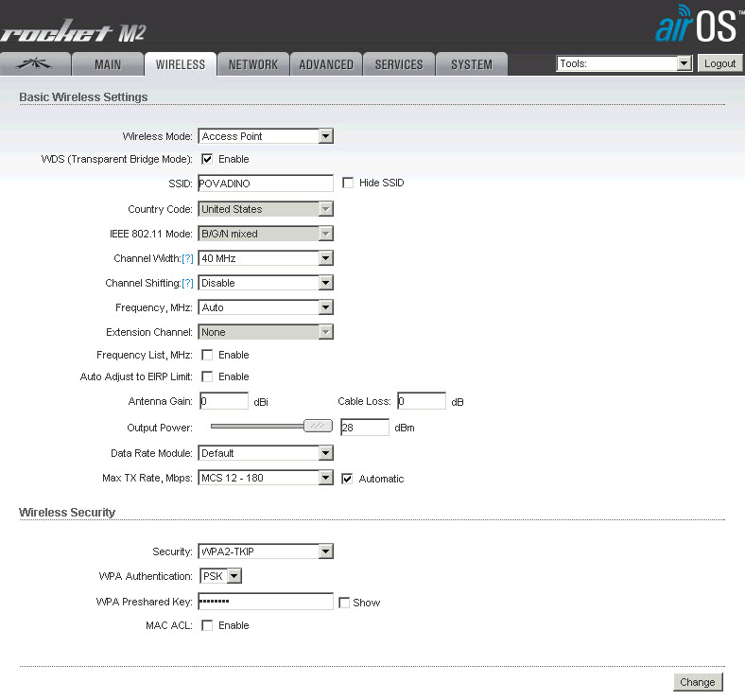This screenshot has height=700, width=745.
Task: Open the Wireless Mode dropdown
Action: (266, 136)
